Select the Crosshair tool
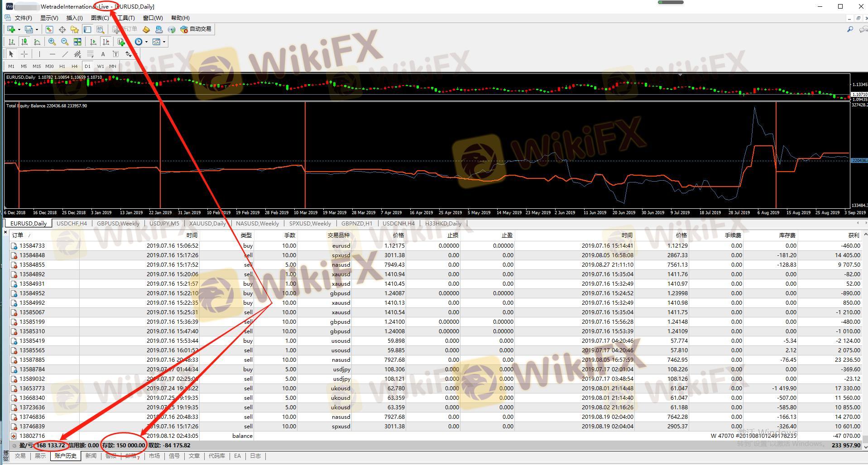868x465 pixels. pyautogui.click(x=24, y=54)
